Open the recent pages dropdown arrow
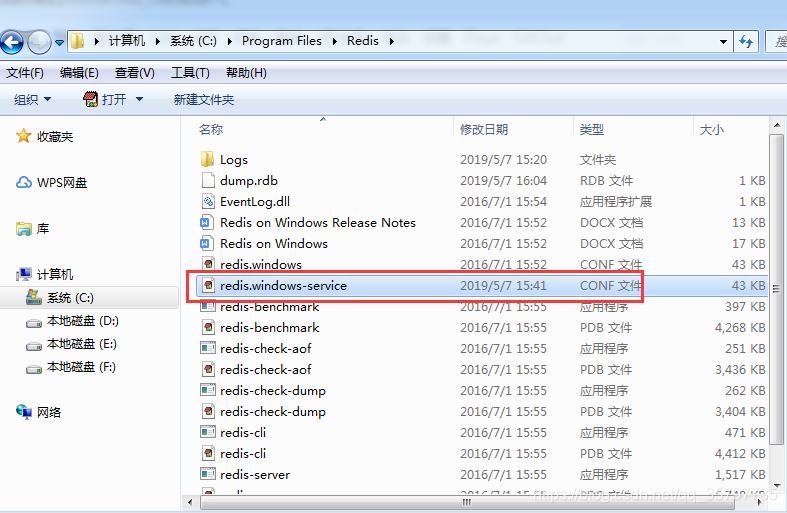 point(59,43)
